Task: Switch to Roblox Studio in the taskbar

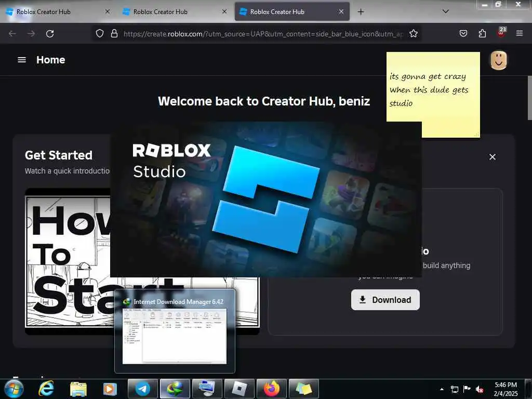Action: [x=240, y=389]
